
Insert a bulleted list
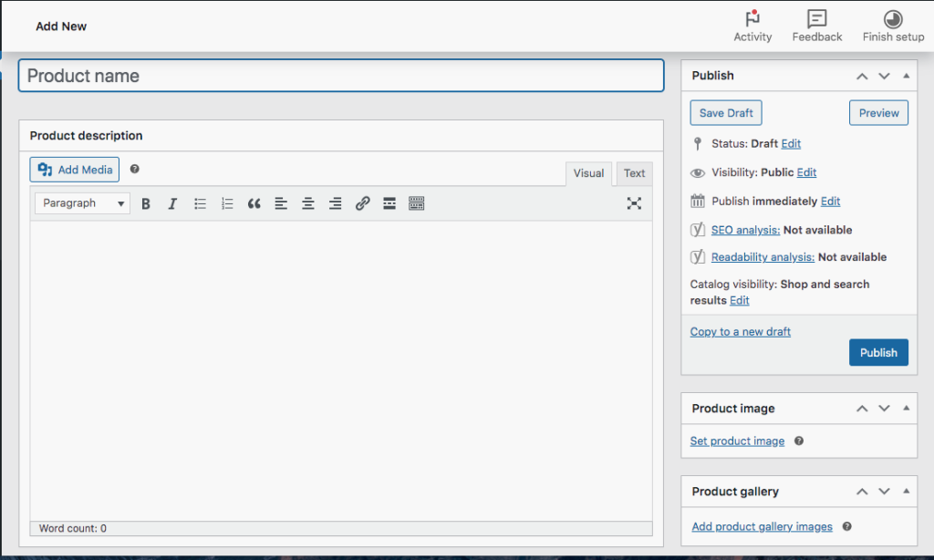200,203
